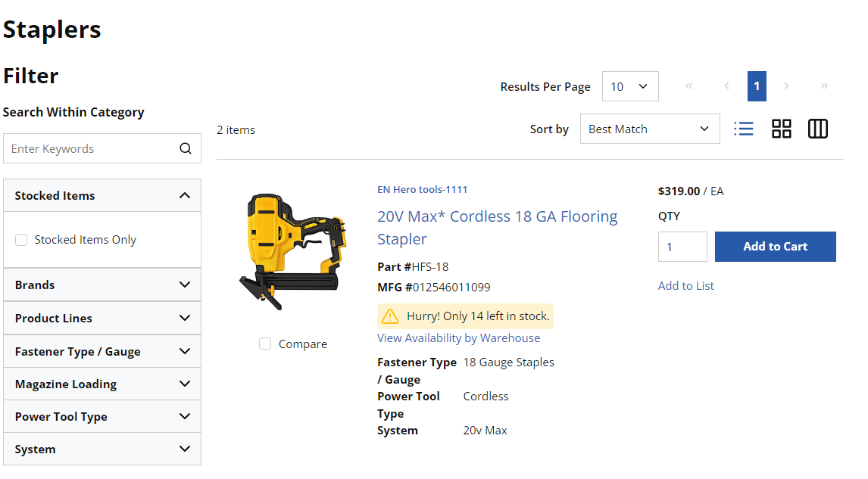Image resolution: width=868 pixels, height=479 pixels.
Task: Go to the next results page
Action: 786,86
